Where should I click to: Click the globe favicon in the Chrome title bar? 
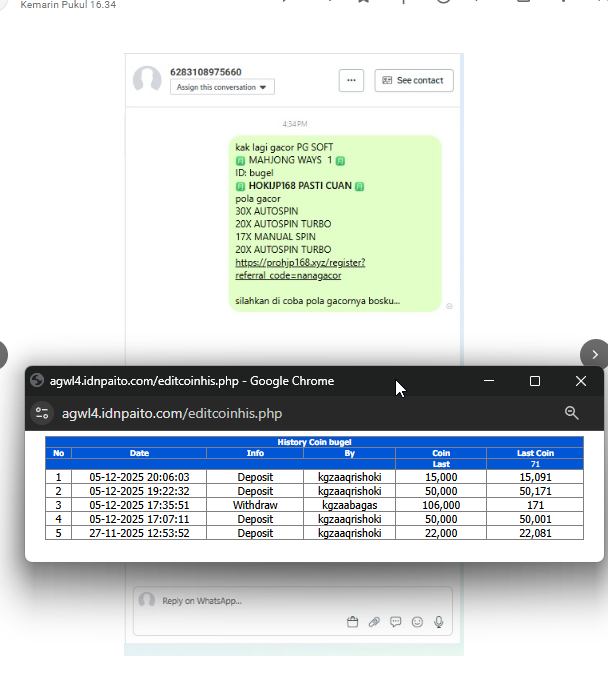37,381
